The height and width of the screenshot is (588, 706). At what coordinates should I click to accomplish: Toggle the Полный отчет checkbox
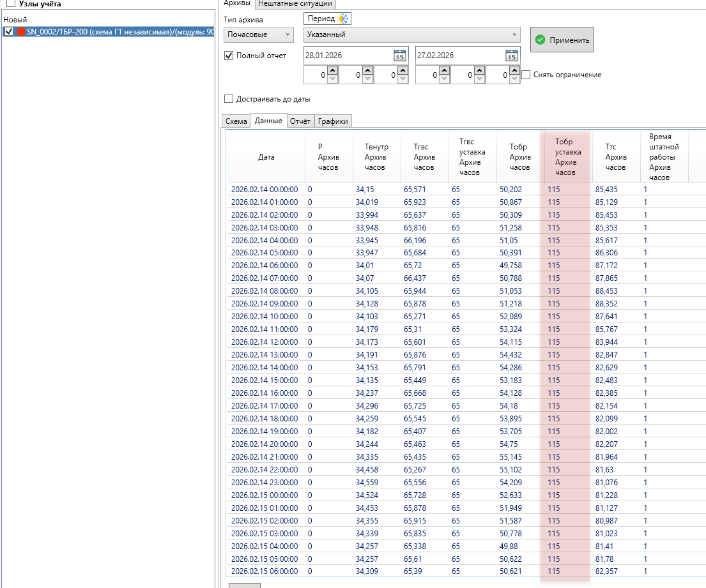tap(229, 56)
